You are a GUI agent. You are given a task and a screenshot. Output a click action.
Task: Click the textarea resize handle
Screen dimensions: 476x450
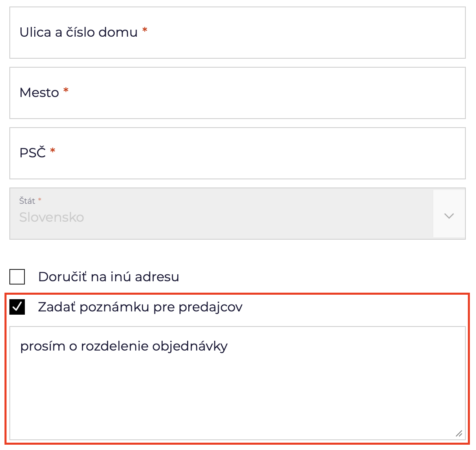458,434
